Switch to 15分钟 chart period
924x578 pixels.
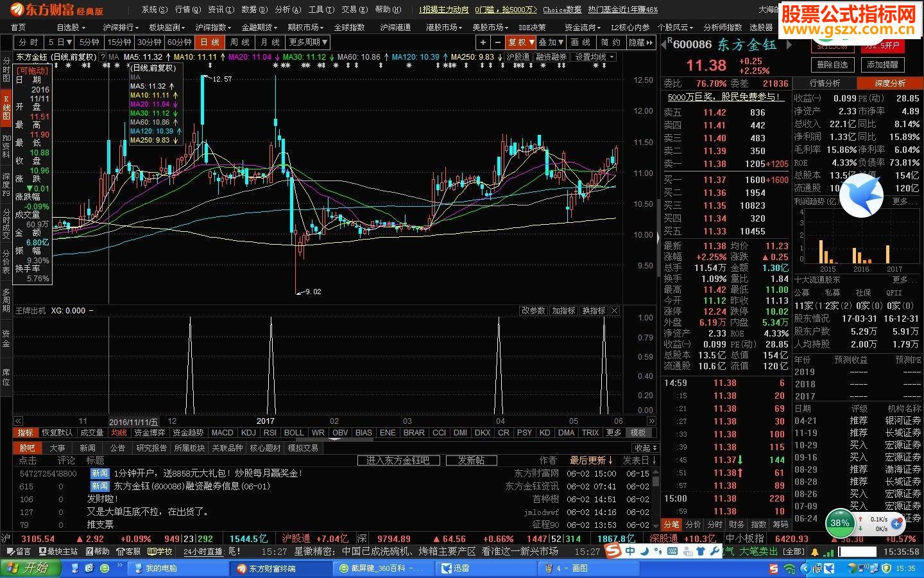119,42
